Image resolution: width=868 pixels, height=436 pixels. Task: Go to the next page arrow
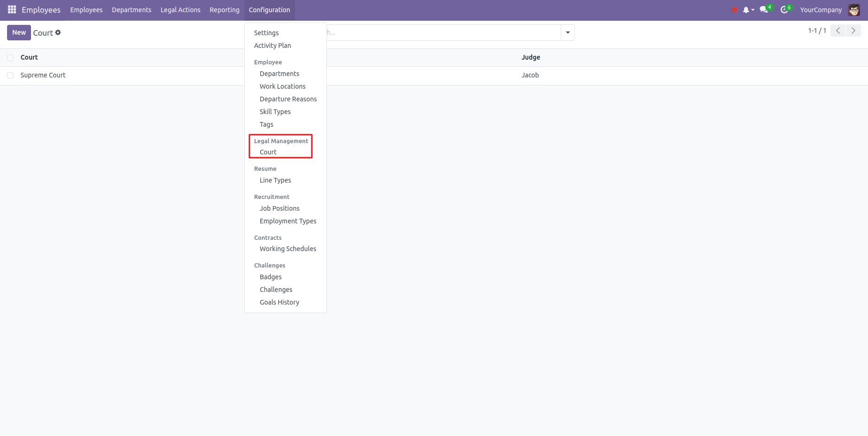(x=853, y=31)
